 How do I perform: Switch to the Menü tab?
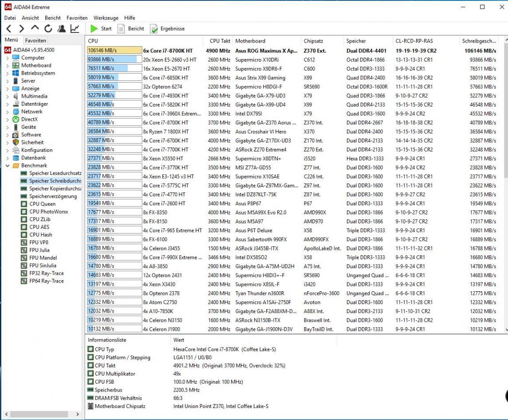(12, 40)
